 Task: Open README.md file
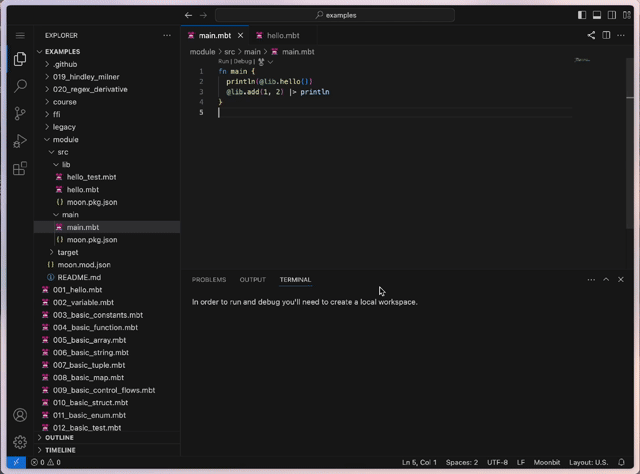click(x=107, y=277)
